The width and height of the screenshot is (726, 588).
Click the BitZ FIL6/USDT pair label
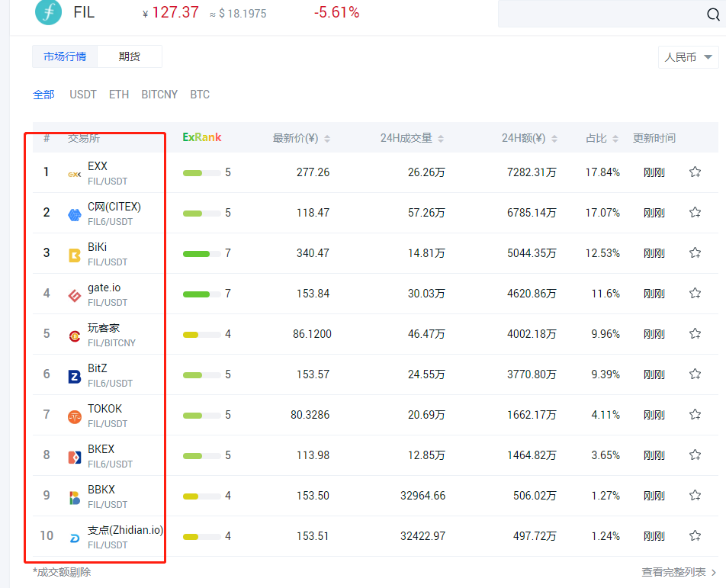click(x=110, y=384)
